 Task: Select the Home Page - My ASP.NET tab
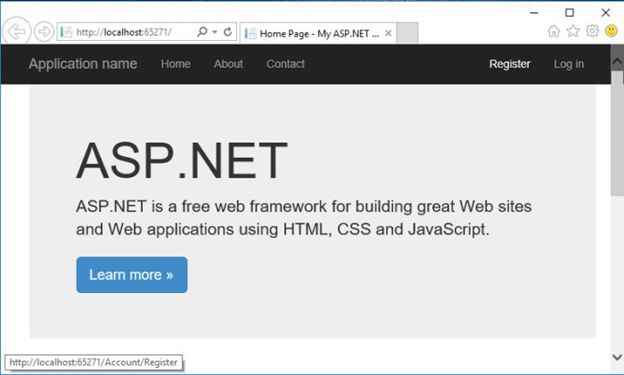(x=318, y=33)
